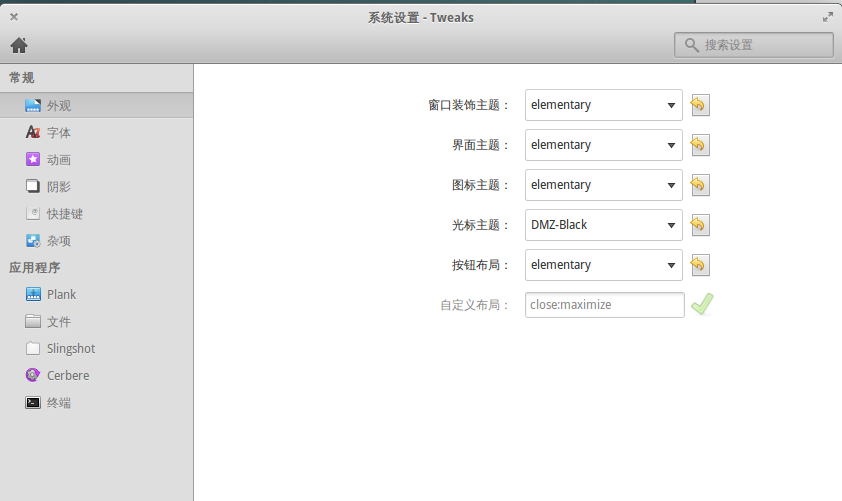Go to the home settings overview icon
The width and height of the screenshot is (842, 501).
pos(19,45)
